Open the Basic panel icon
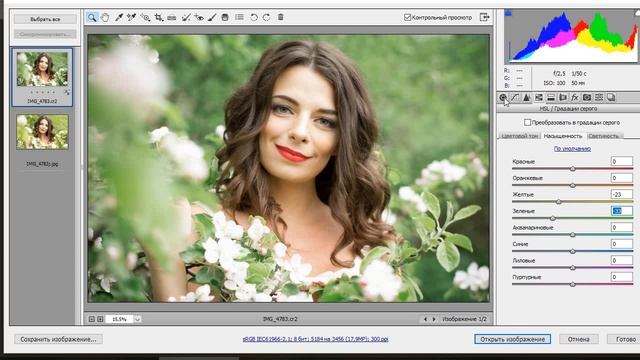Image resolution: width=640 pixels, height=360 pixels. coord(503,97)
